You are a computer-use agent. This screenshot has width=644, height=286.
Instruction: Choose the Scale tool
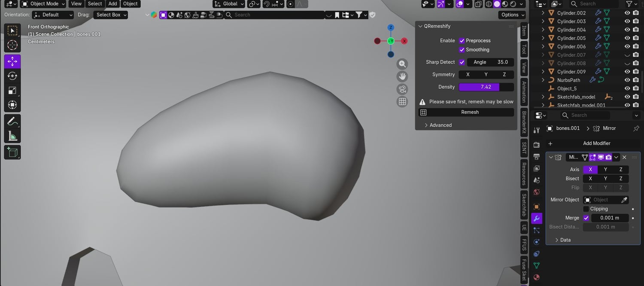[12, 91]
